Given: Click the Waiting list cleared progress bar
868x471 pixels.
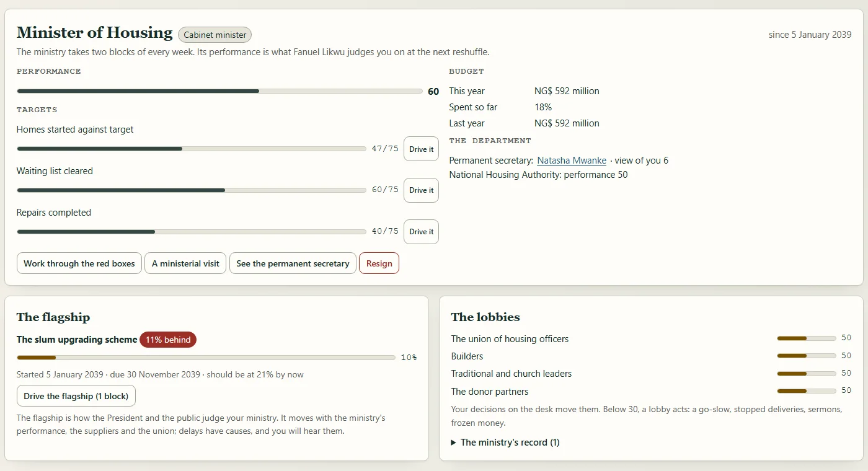Looking at the screenshot, I should tap(192, 190).
